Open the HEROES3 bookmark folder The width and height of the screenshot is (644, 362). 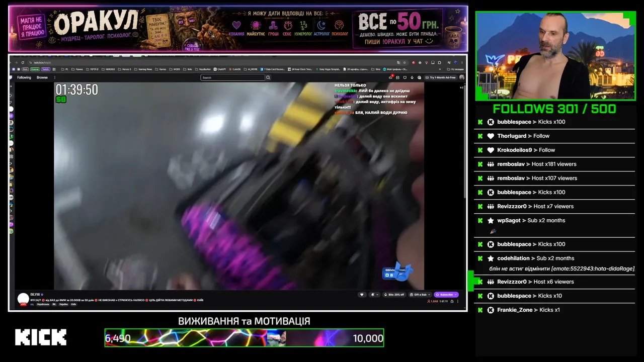[108, 69]
